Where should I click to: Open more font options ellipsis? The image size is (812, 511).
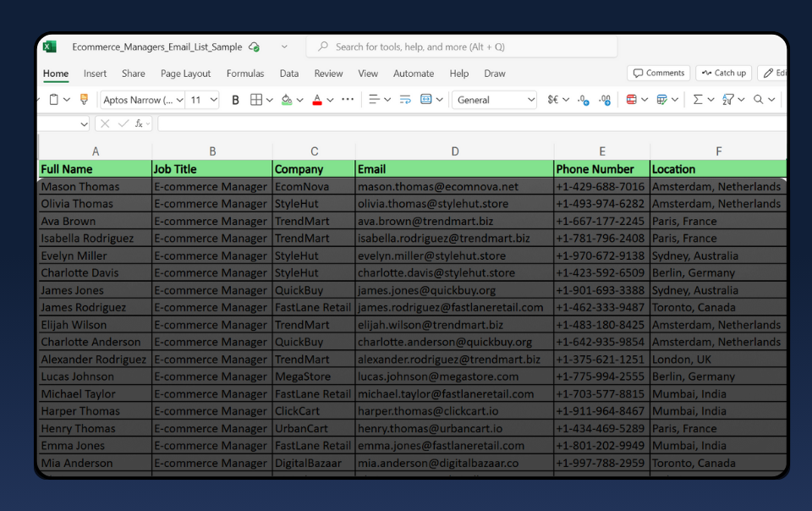tap(348, 99)
